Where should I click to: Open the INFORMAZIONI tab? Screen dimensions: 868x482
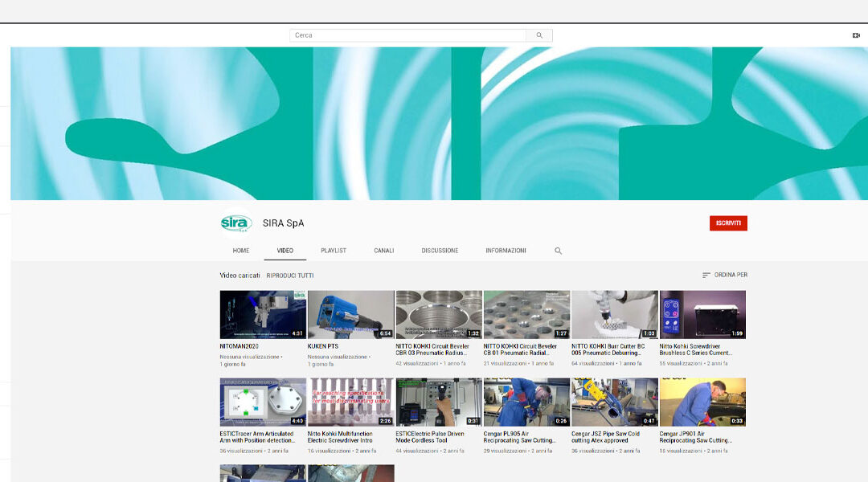click(x=506, y=251)
